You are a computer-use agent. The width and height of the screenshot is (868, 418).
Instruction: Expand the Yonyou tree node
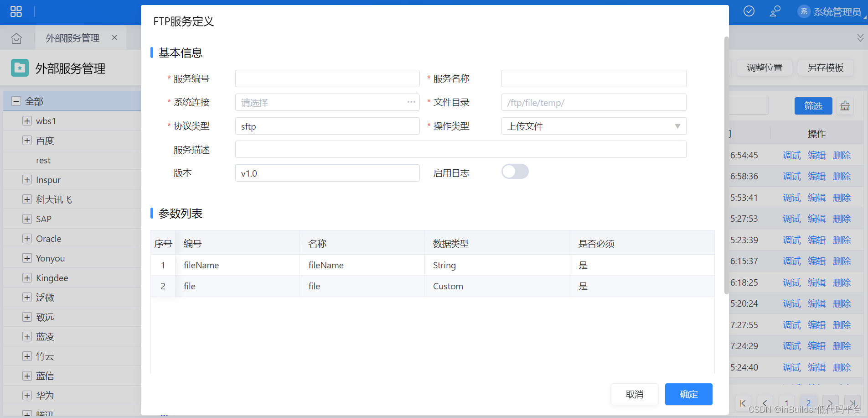pos(27,258)
